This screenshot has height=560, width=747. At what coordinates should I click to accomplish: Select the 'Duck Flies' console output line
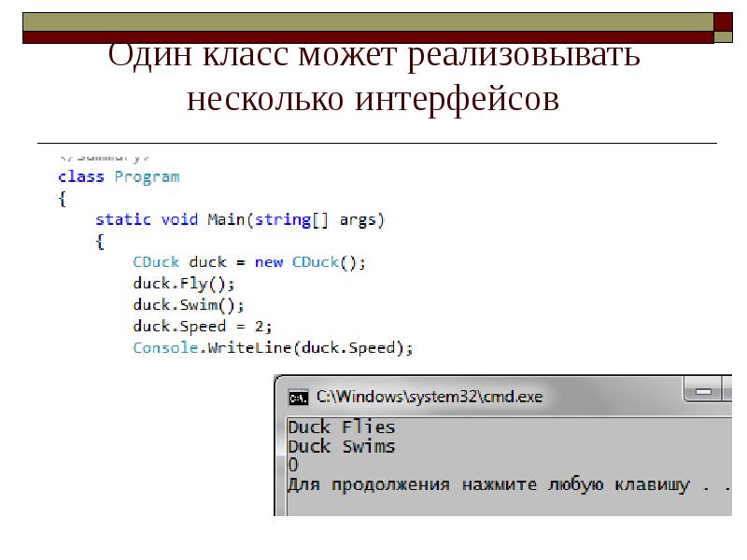(341, 427)
